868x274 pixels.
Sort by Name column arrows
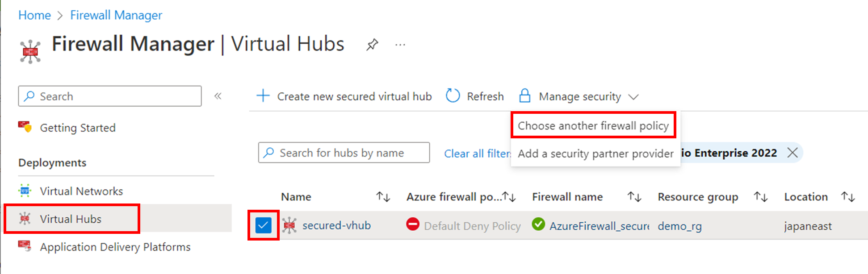[x=383, y=197]
